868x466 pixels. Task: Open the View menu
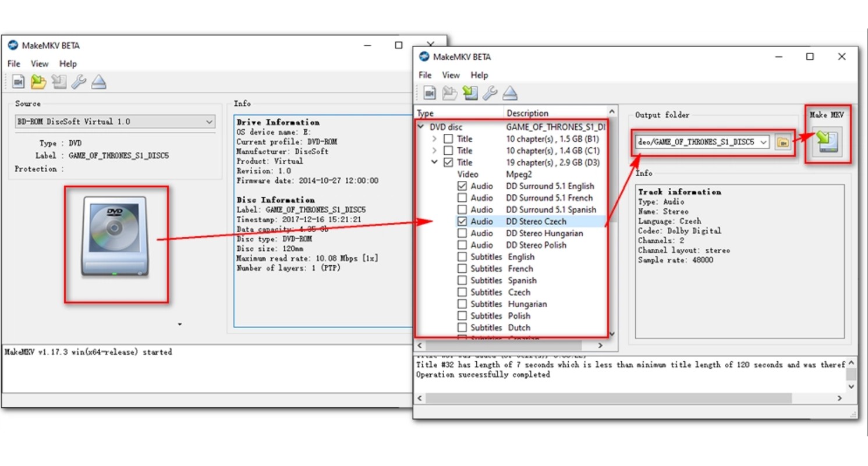(451, 75)
